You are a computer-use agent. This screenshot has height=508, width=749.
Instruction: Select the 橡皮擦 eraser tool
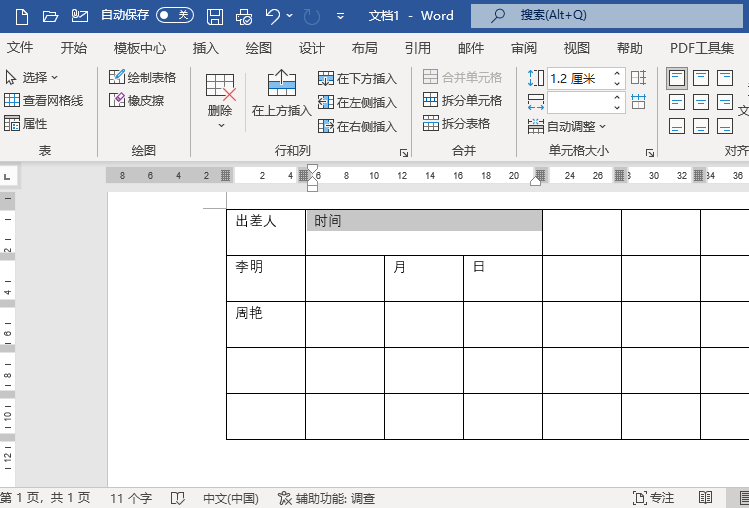pos(137,100)
